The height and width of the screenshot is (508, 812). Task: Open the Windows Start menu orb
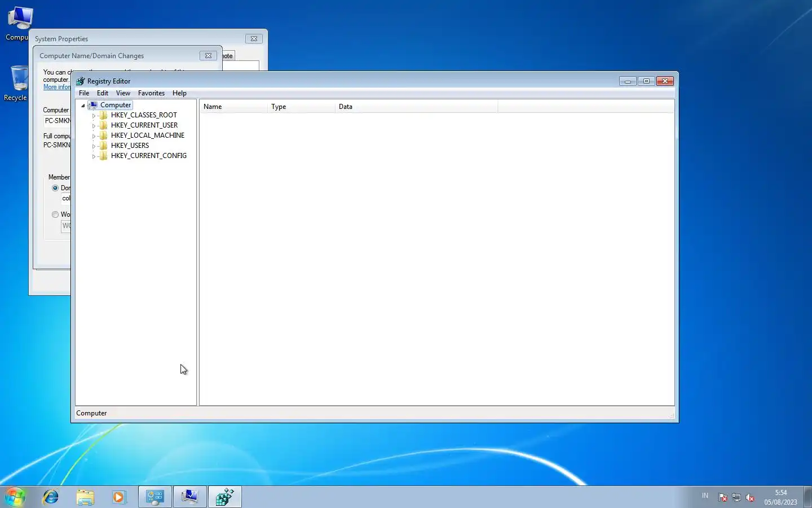point(15,497)
